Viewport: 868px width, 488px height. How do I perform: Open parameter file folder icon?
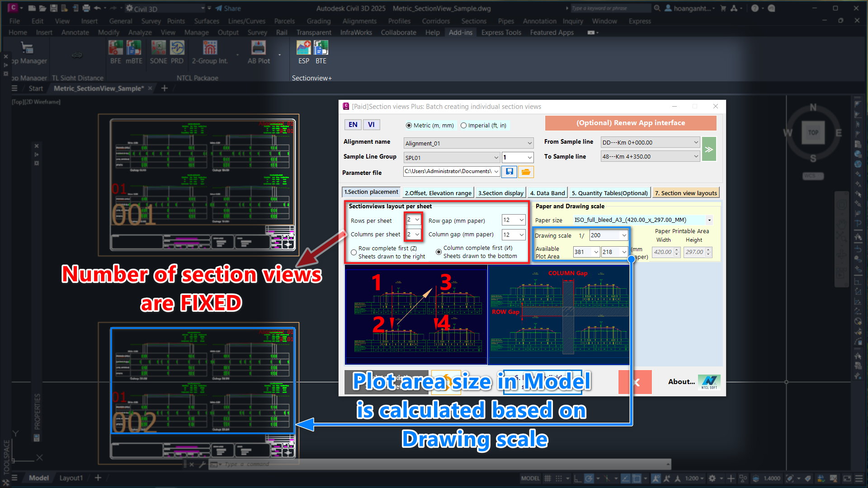click(x=525, y=172)
